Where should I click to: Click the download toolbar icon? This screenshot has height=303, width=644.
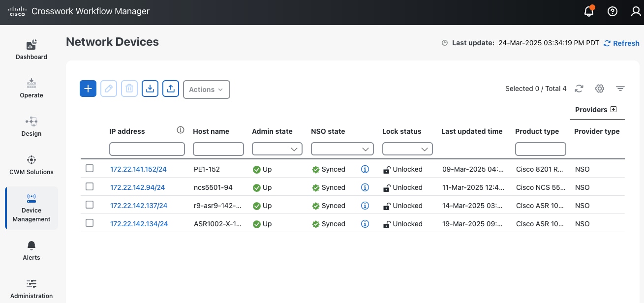pos(150,89)
